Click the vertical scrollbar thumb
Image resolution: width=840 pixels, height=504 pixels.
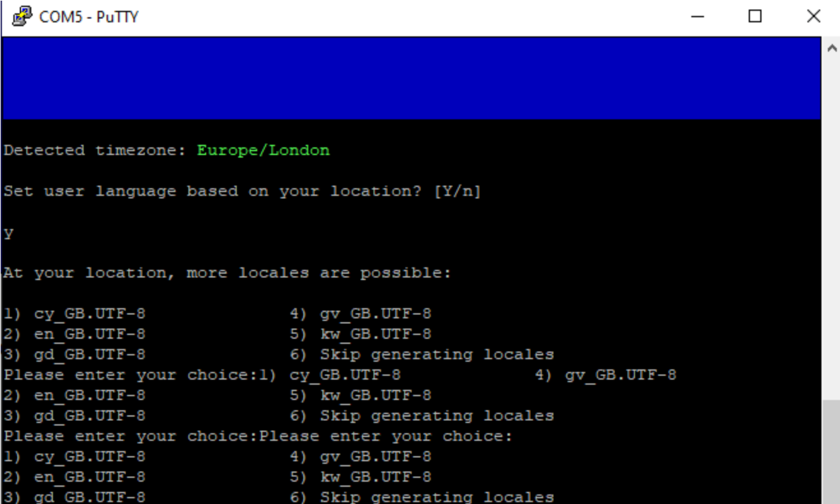(x=830, y=452)
